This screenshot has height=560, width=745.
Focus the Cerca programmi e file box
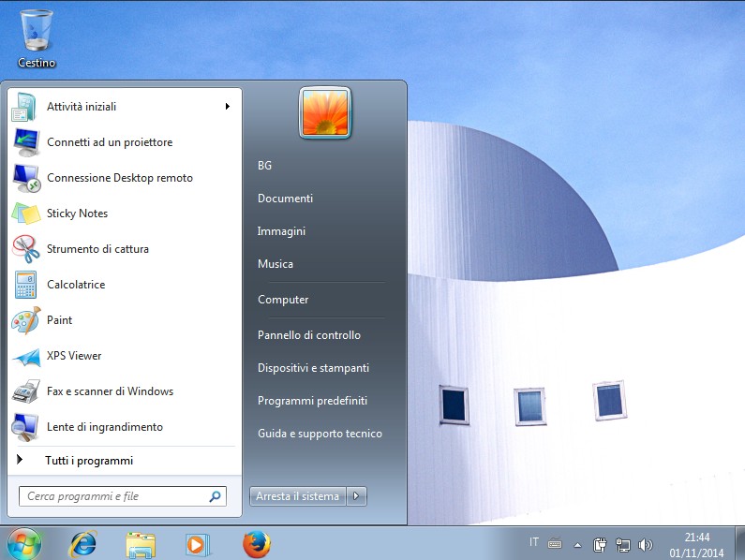pyautogui.click(x=123, y=496)
